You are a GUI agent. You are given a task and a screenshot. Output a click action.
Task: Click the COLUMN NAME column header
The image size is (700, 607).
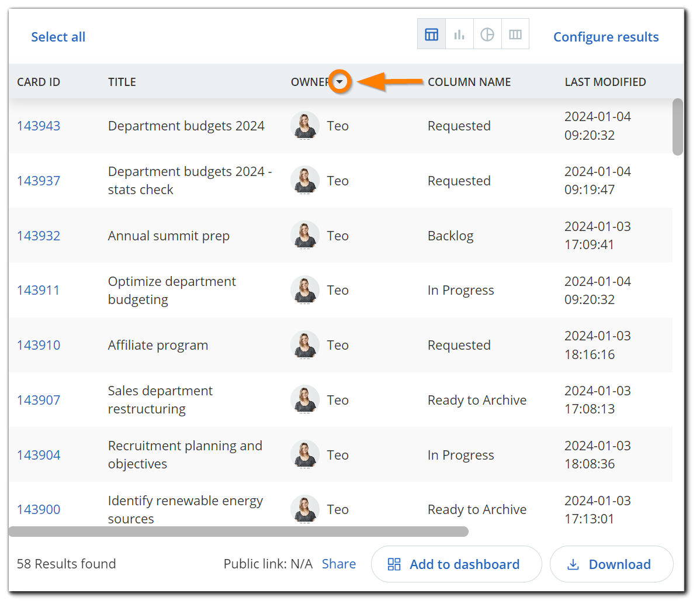pyautogui.click(x=469, y=82)
